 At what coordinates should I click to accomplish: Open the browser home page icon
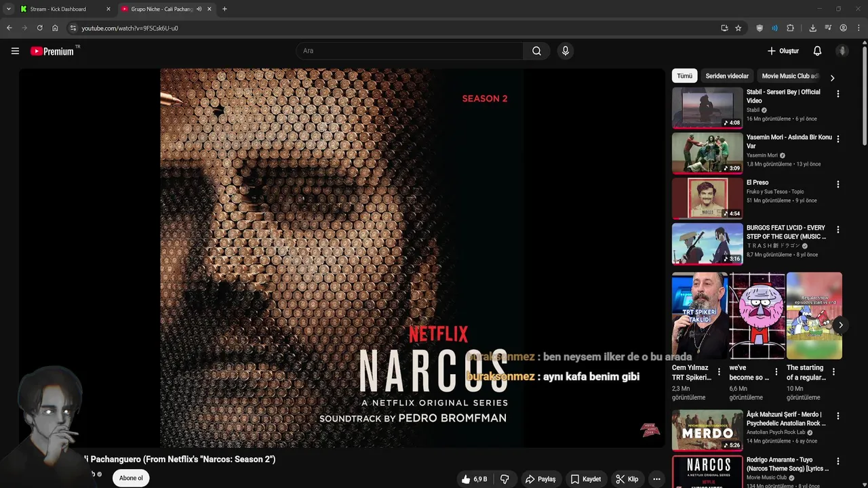(x=55, y=28)
